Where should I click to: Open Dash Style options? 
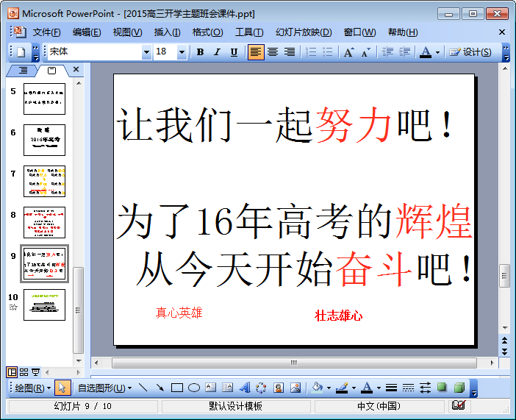pos(409,388)
